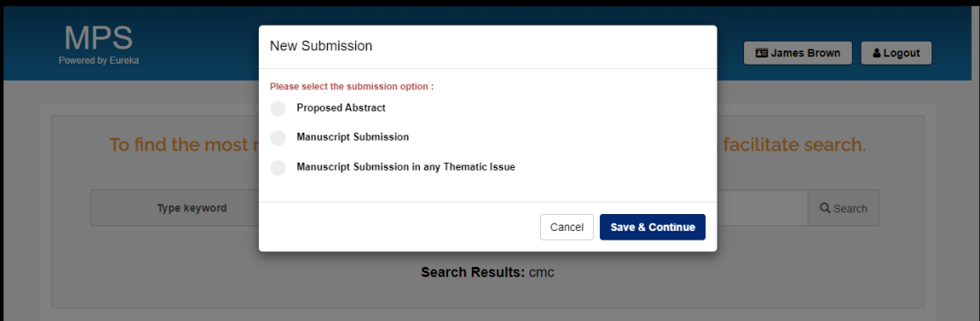
Task: Click the Logout button
Action: pos(896,53)
